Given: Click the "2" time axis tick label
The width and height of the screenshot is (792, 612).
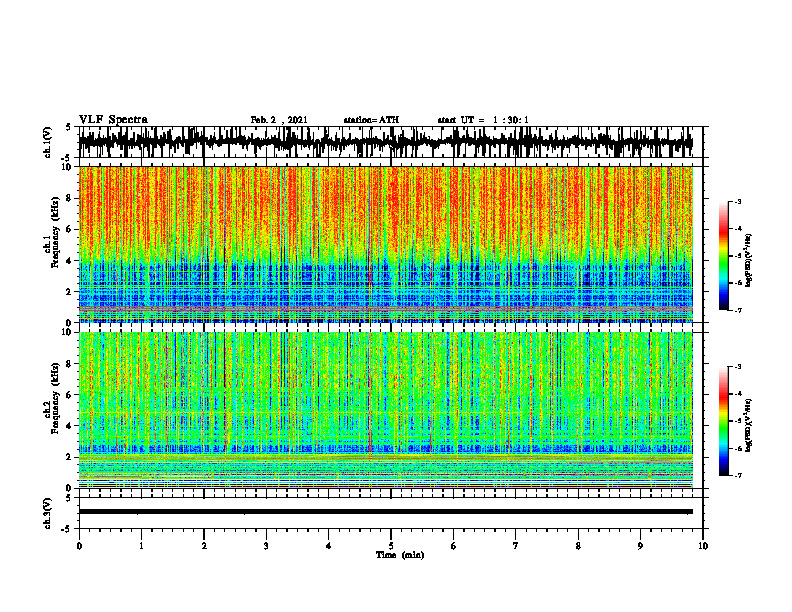Looking at the screenshot, I should [x=204, y=546].
